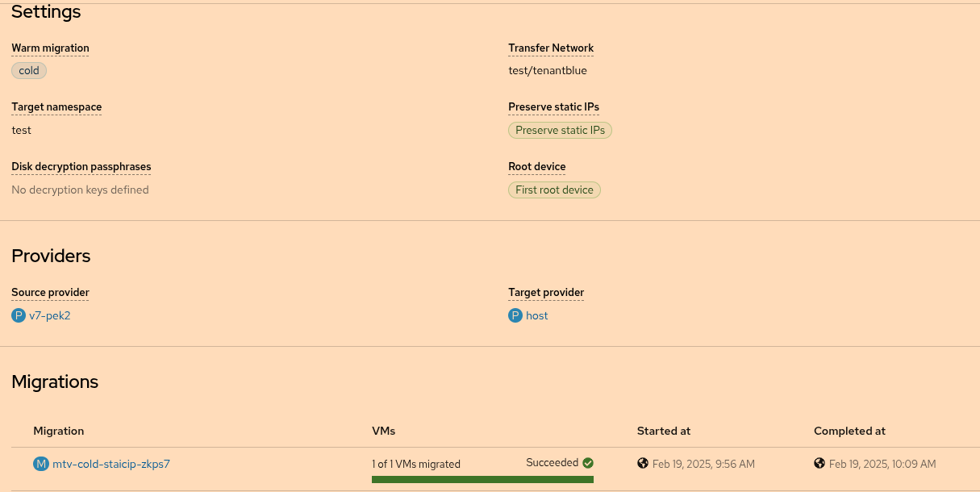Click the cold migration type badge

29,70
